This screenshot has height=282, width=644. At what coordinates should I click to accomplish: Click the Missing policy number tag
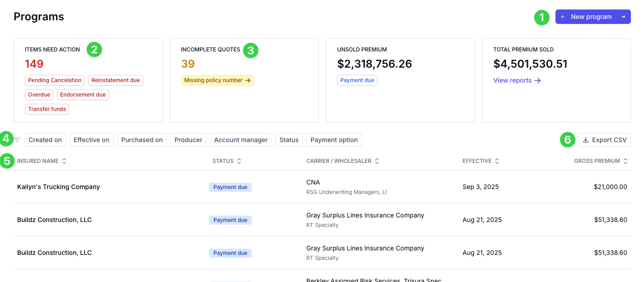(x=217, y=80)
